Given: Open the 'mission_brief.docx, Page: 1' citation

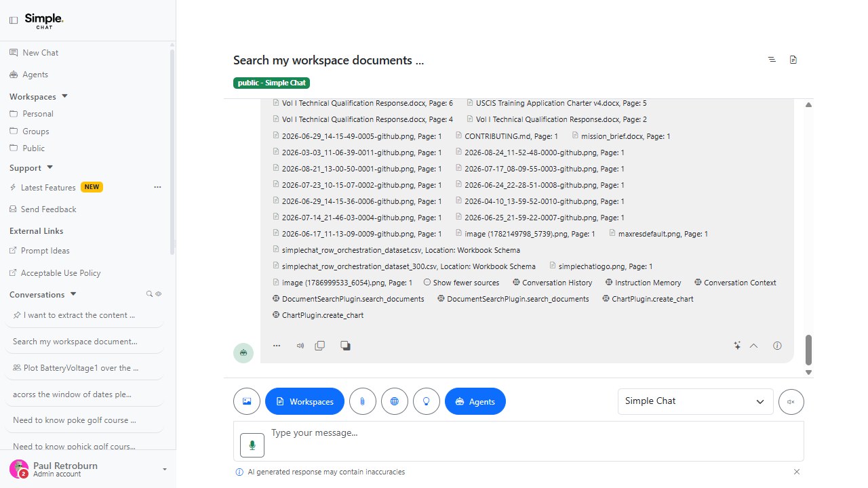Looking at the screenshot, I should [620, 136].
